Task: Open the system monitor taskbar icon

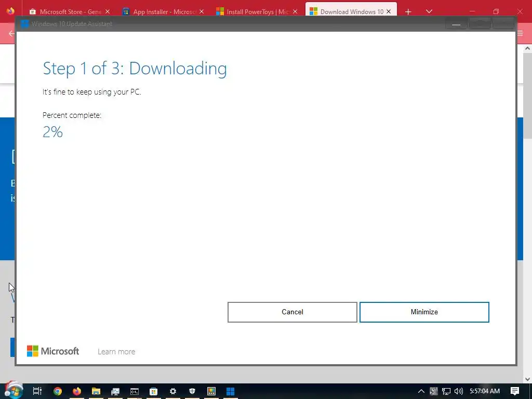Action: pyautogui.click(x=115, y=391)
